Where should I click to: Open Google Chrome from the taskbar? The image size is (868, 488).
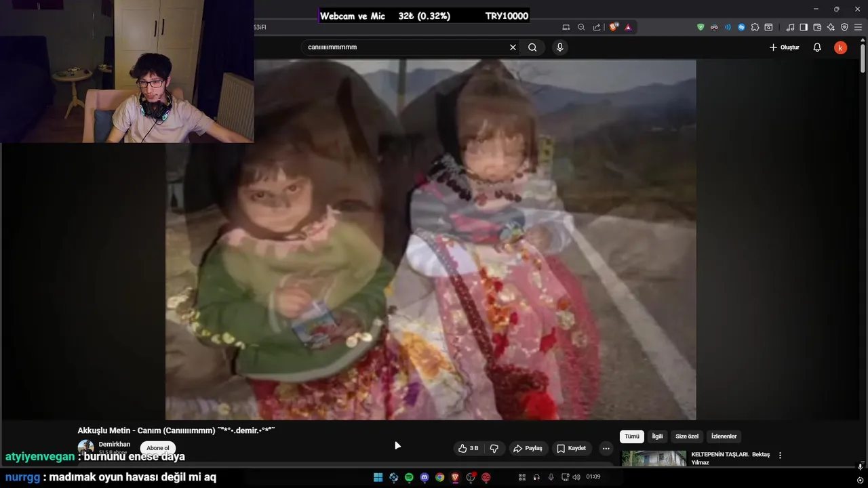(x=440, y=477)
